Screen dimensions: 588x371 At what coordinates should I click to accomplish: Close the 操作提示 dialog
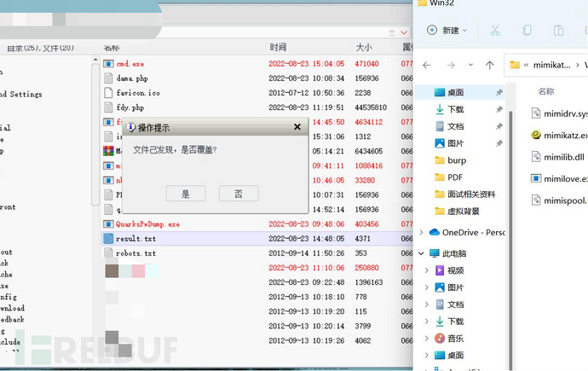(x=297, y=127)
